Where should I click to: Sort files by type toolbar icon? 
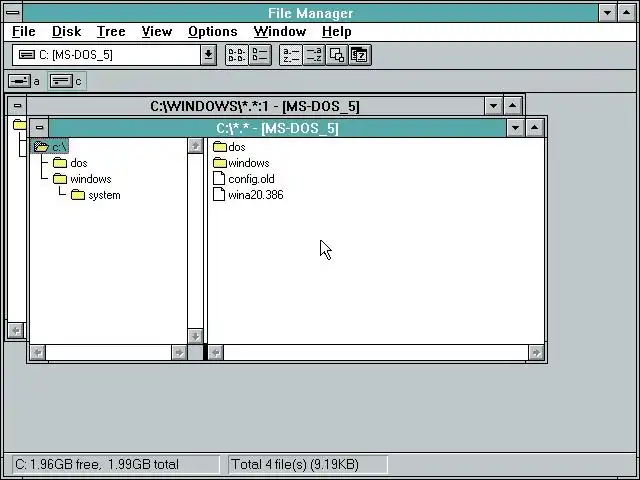tap(314, 55)
